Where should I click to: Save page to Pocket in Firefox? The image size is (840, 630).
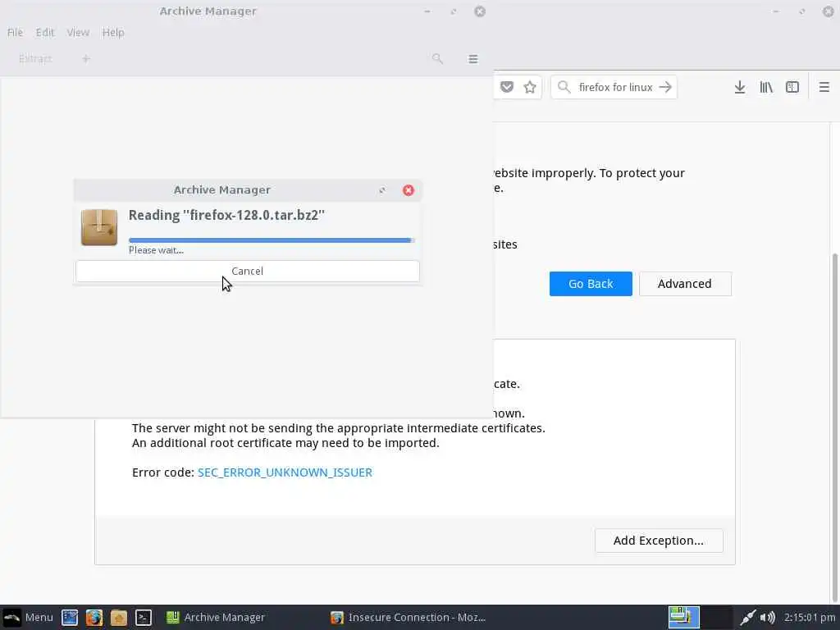[507, 87]
